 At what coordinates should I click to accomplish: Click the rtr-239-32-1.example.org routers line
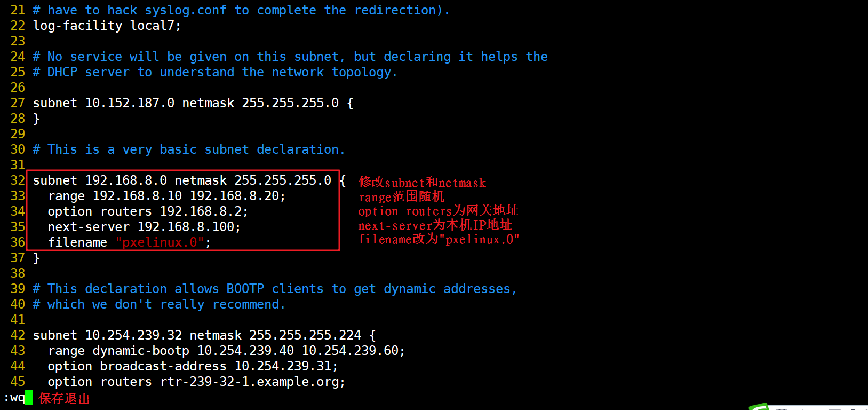click(196, 382)
